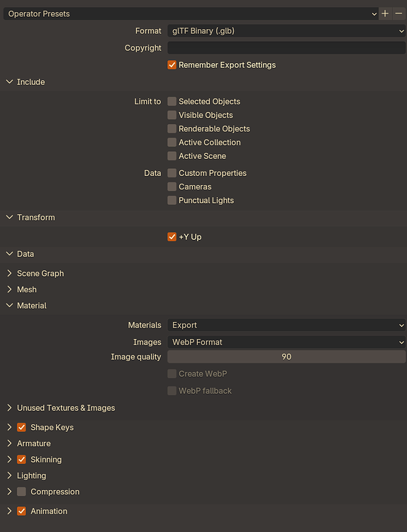Open the Images WebP Format dropdown
Viewport: 407px width, 532px height.
pos(286,342)
